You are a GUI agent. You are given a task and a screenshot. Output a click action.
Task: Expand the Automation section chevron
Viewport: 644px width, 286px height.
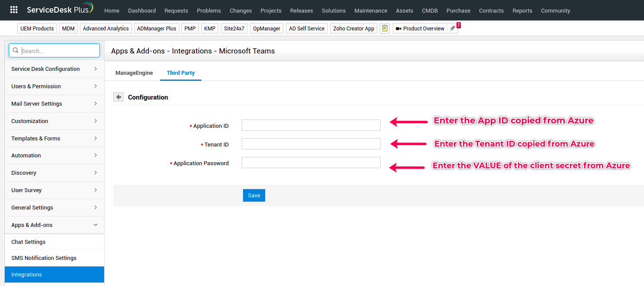tap(95, 155)
